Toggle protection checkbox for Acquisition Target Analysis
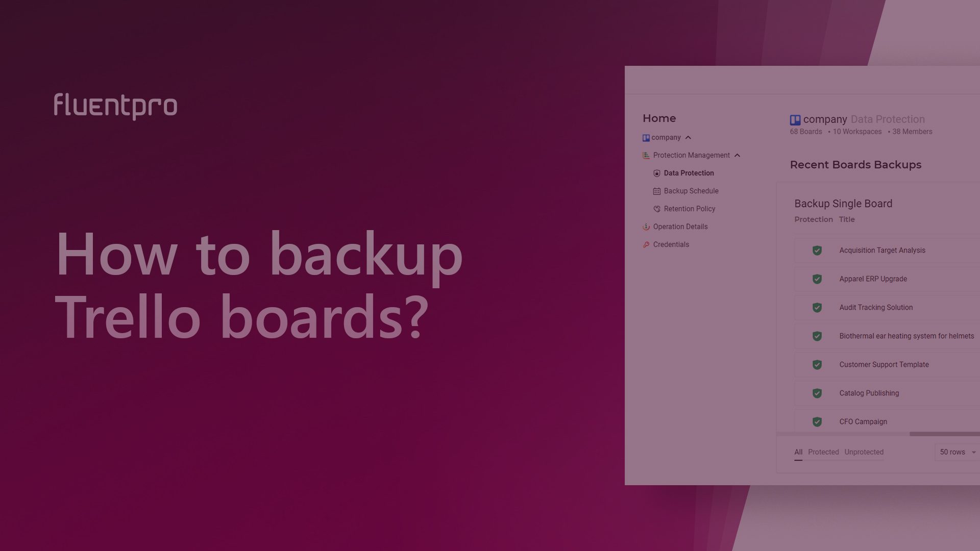The image size is (980, 551). [817, 251]
